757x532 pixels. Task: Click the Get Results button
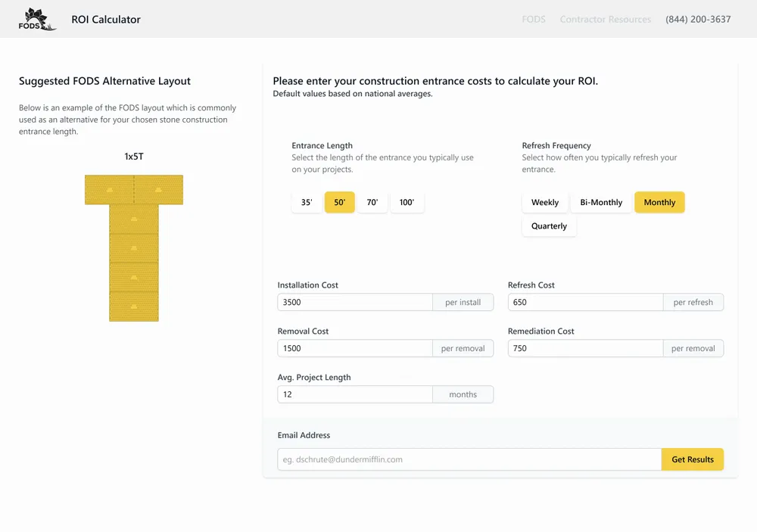693,459
